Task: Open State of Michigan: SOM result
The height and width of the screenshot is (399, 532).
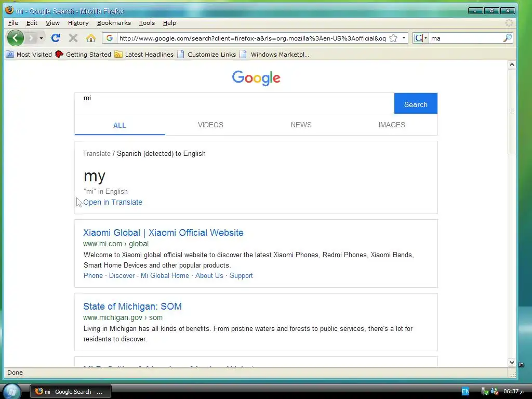Action: [x=132, y=307]
